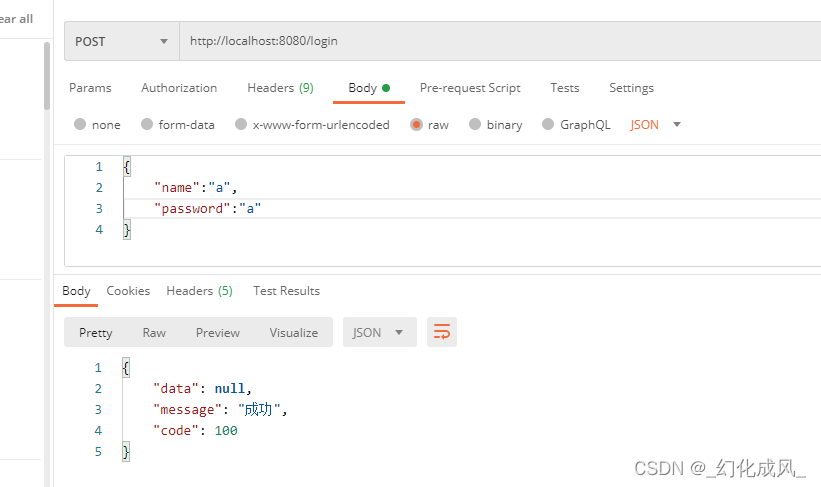Open the Authorization tab
This screenshot has height=487, width=821.
(179, 88)
